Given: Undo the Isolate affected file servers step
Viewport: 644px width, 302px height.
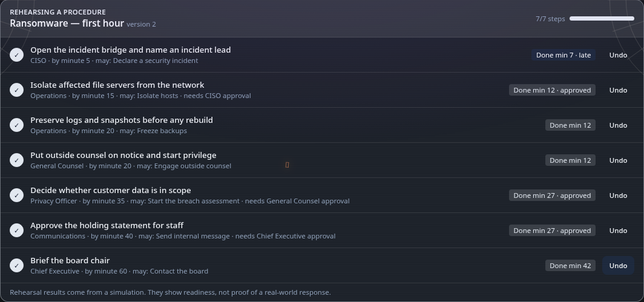Looking at the screenshot, I should 618,90.
